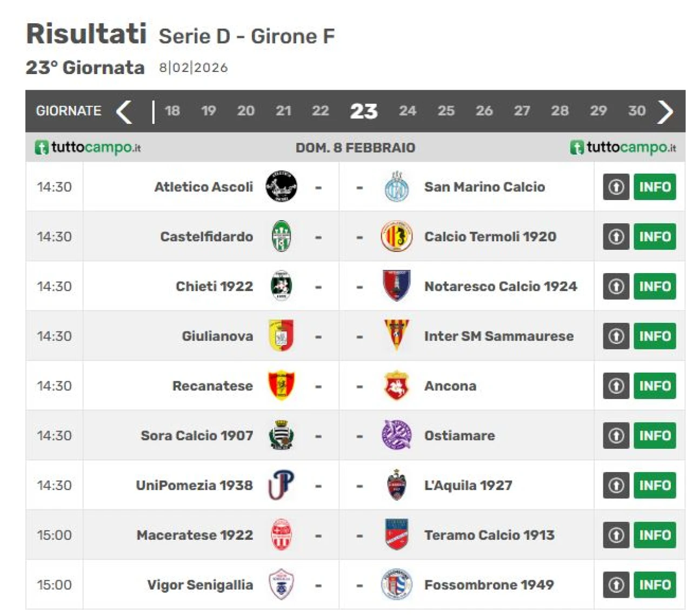Open the arrow icon for Castelfidardo match
Viewport: 692px width, 616px height.
coord(616,236)
